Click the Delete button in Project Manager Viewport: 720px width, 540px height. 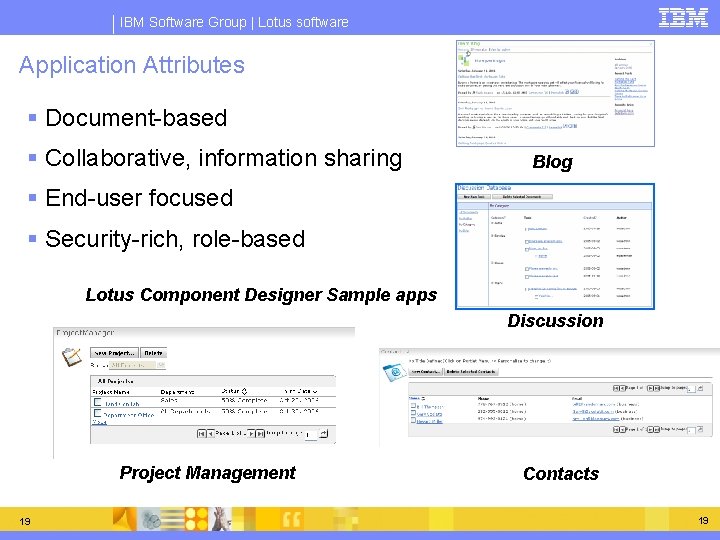(x=153, y=353)
